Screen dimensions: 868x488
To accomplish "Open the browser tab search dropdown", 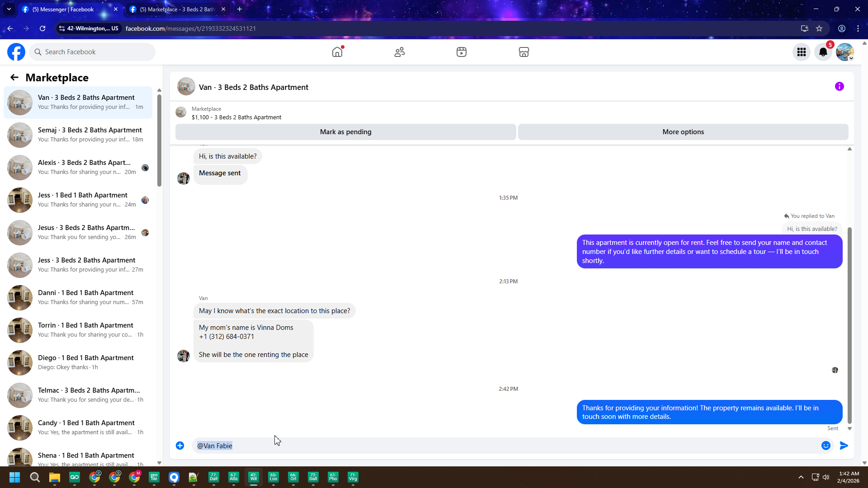I will coord(9,9).
